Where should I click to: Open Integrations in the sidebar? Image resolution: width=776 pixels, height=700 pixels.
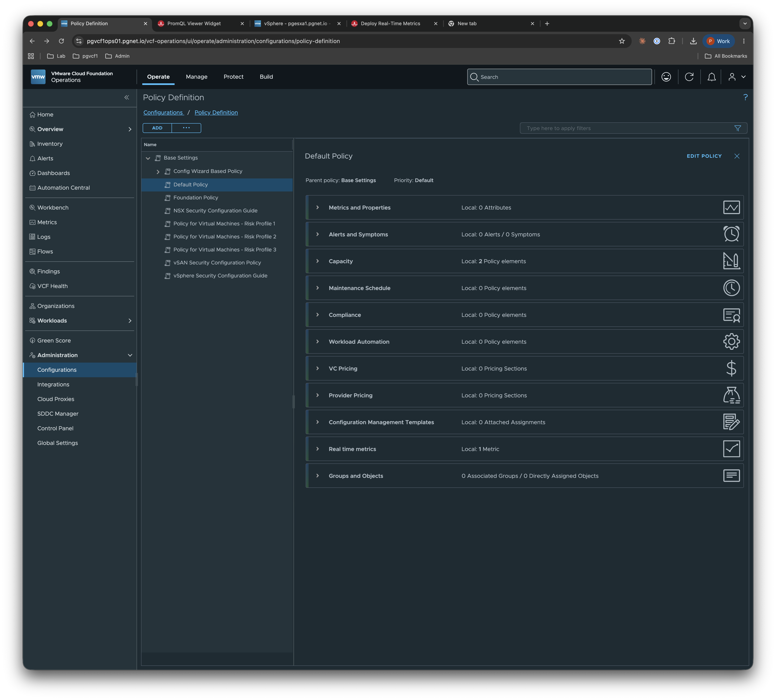point(53,384)
